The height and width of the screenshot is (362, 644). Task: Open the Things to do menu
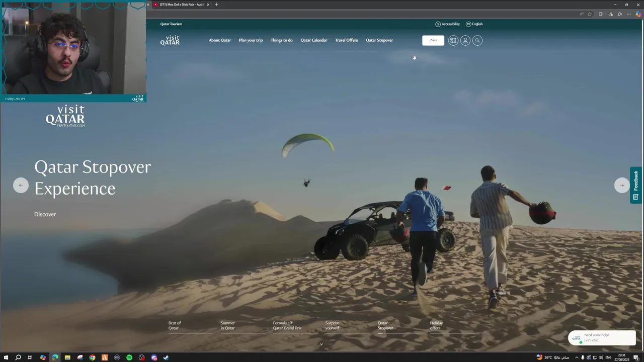tap(281, 40)
